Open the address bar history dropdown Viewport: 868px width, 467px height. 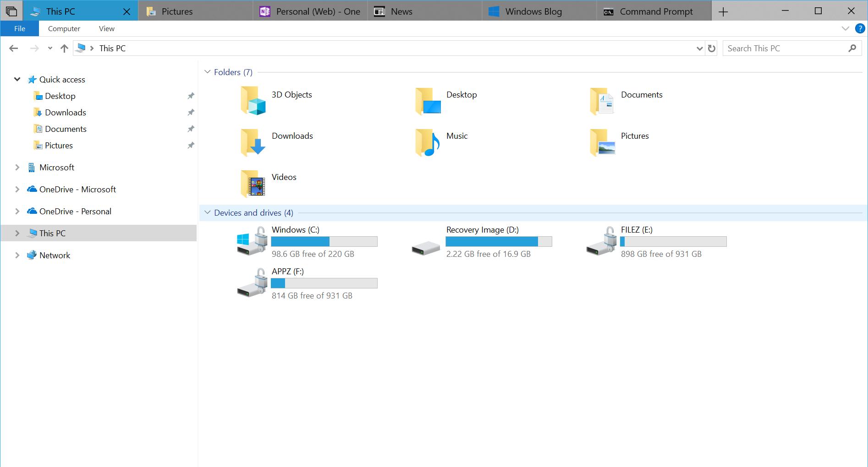[700, 48]
